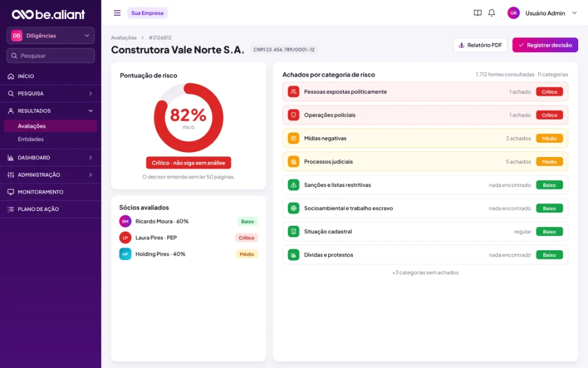Click the HP avatar of Holding Pires
The height and width of the screenshot is (368, 588).
pyautogui.click(x=125, y=254)
